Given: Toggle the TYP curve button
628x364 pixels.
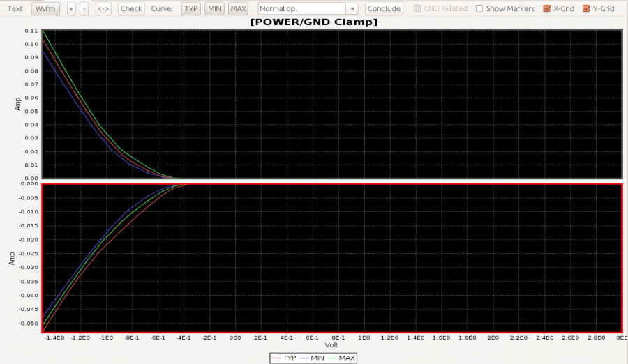Looking at the screenshot, I should pyautogui.click(x=191, y=9).
